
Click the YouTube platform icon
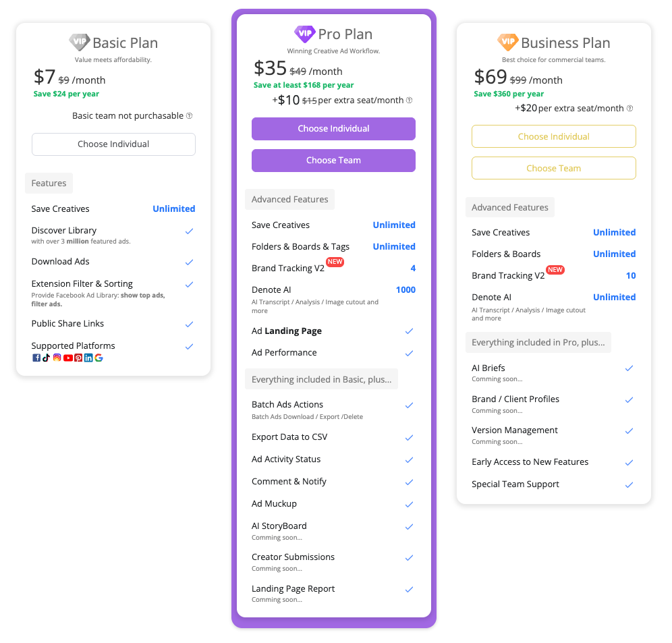67,358
